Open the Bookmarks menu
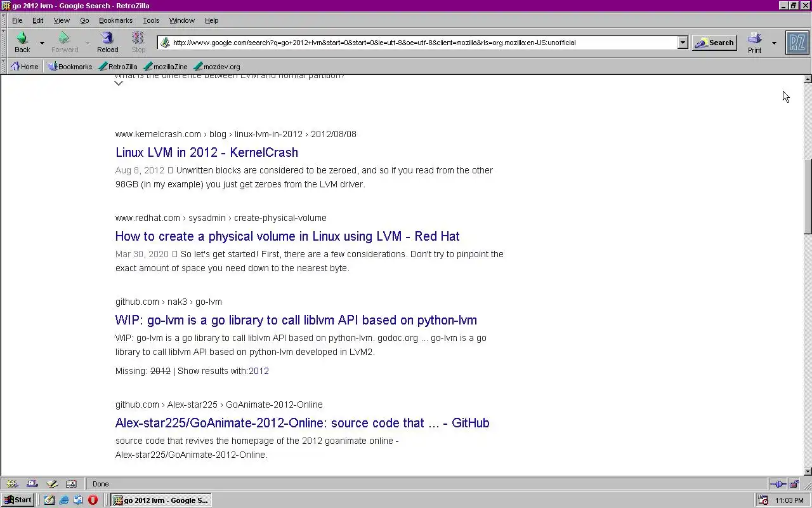 click(x=115, y=20)
